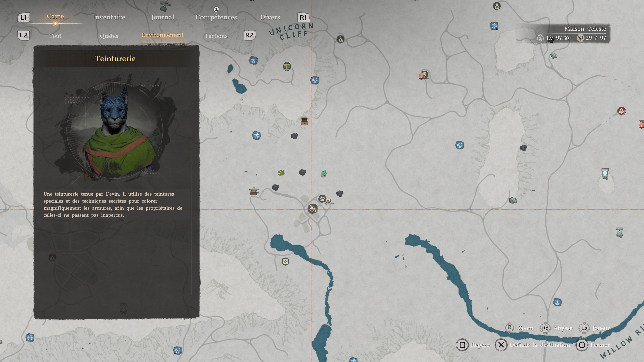Open the Journal tab
The width and height of the screenshot is (644, 362).
163,17
